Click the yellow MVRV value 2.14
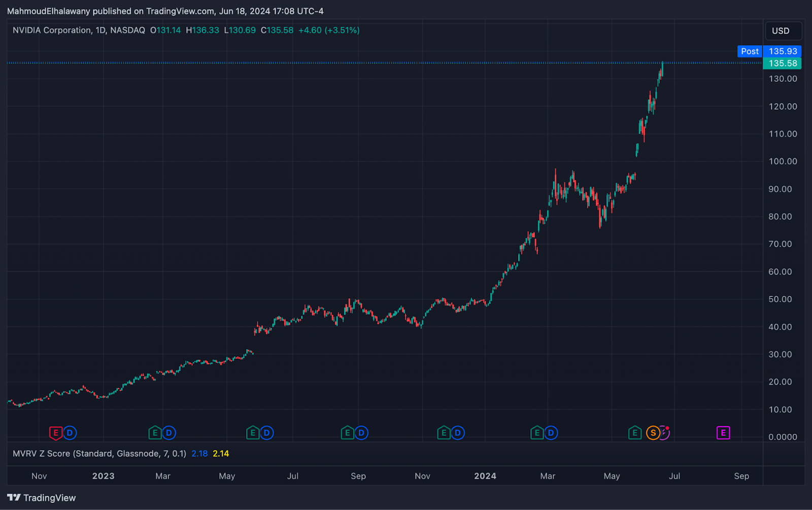812x510 pixels. (221, 454)
